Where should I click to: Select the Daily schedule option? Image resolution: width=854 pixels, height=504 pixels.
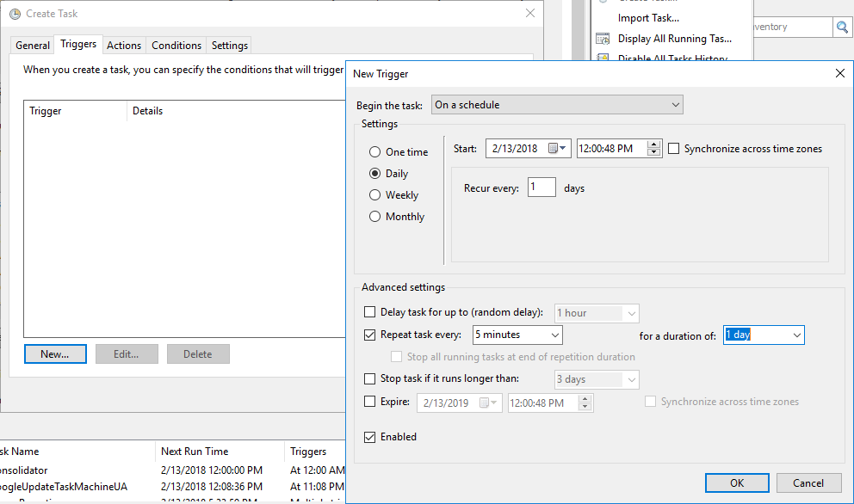(374, 174)
